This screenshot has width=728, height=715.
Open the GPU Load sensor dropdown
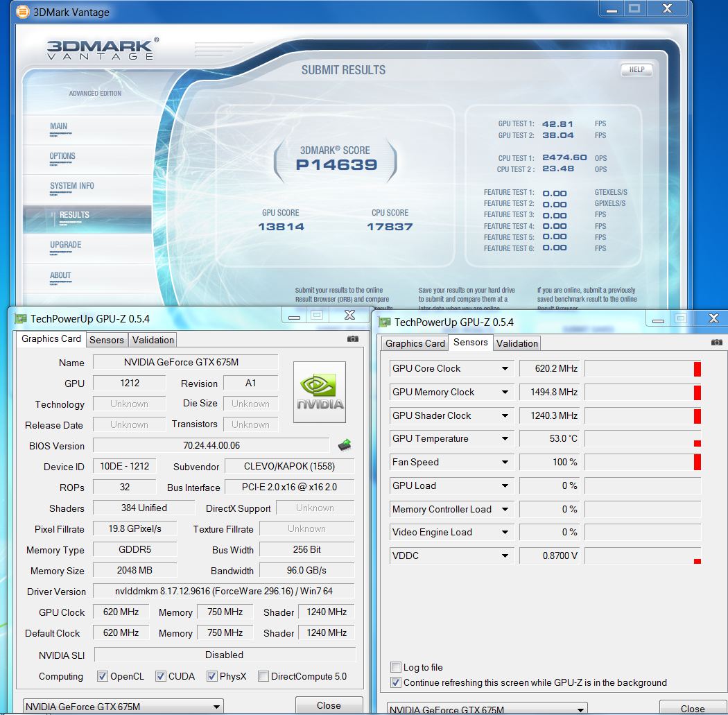pyautogui.click(x=505, y=486)
